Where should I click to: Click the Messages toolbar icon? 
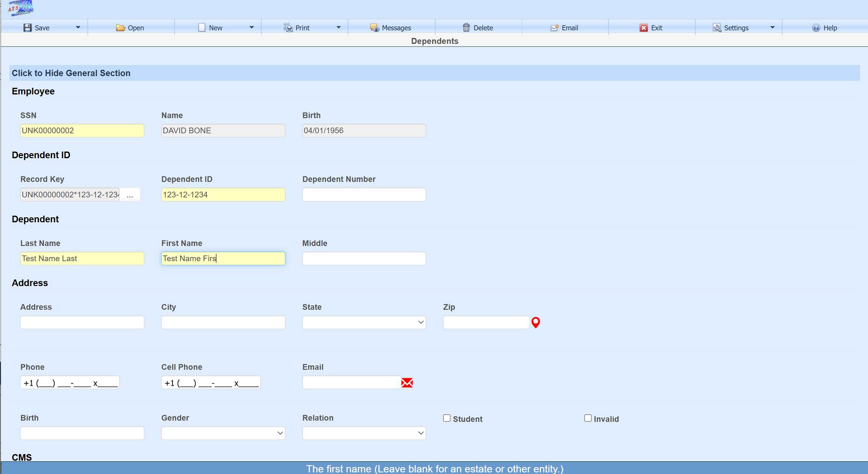coord(374,28)
